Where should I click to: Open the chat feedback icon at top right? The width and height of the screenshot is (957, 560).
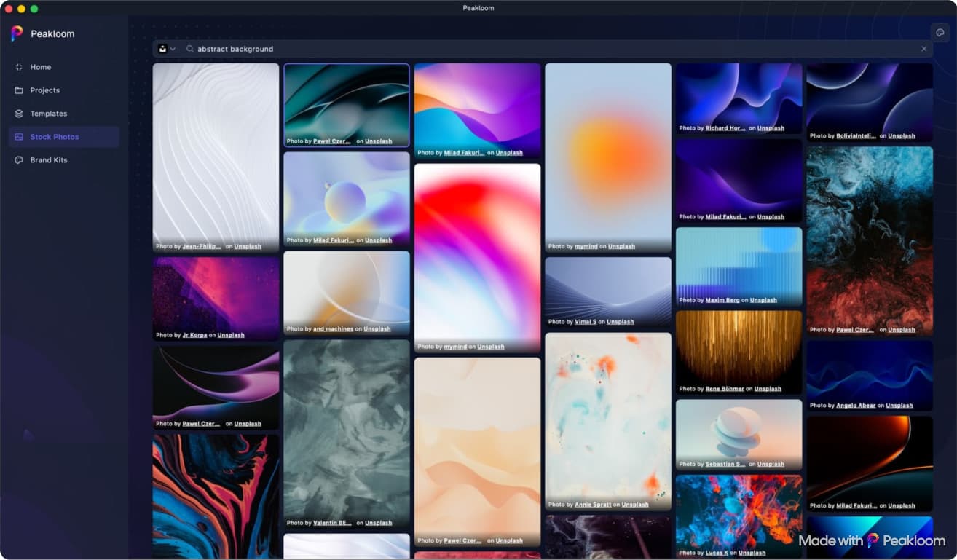click(x=940, y=33)
